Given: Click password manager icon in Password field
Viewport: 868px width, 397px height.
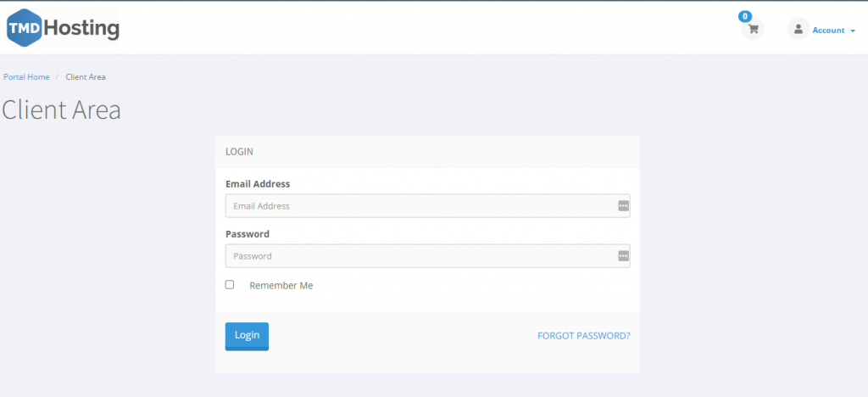Looking at the screenshot, I should point(623,255).
